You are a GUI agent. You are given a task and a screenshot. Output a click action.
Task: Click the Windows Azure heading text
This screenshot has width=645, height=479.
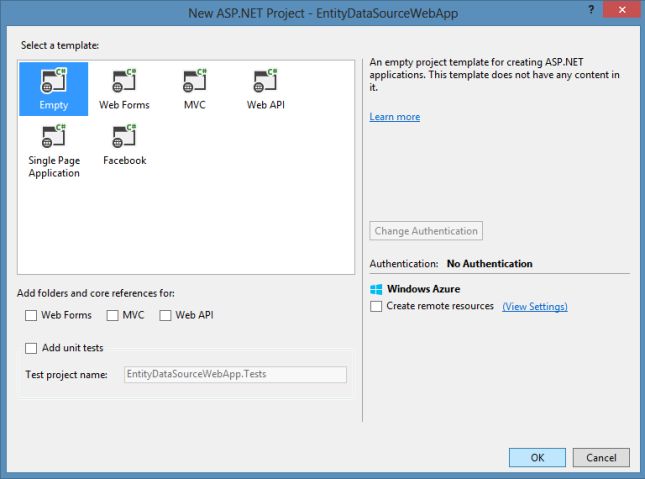click(423, 289)
